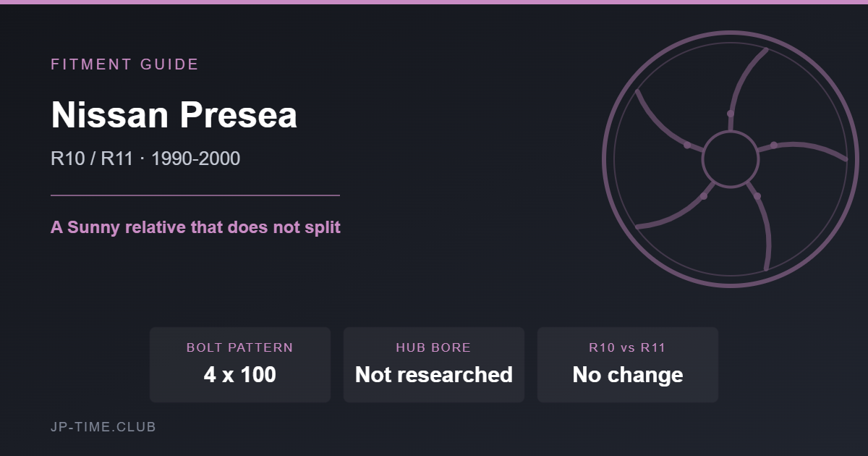
Task: Click the upper wheel spoke dot
Action: [731, 114]
